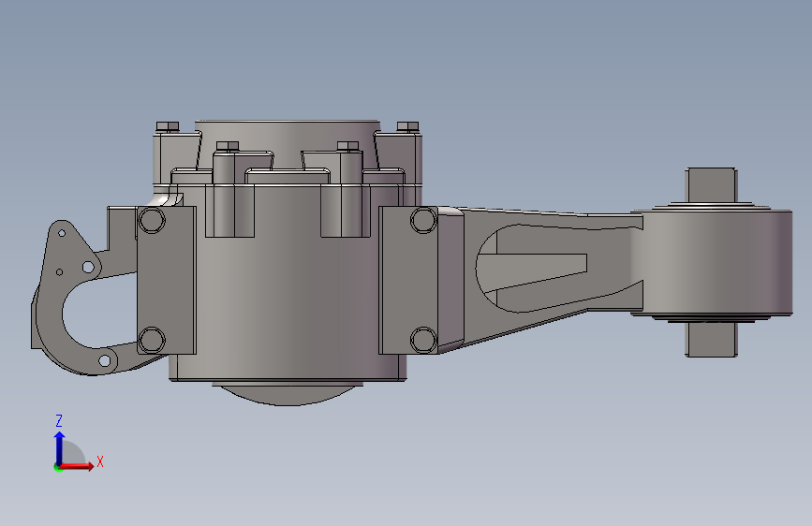Screen dimensions: 812x526
Task: Select the large cylindrical bushing at the arm end
Action: [712, 261]
